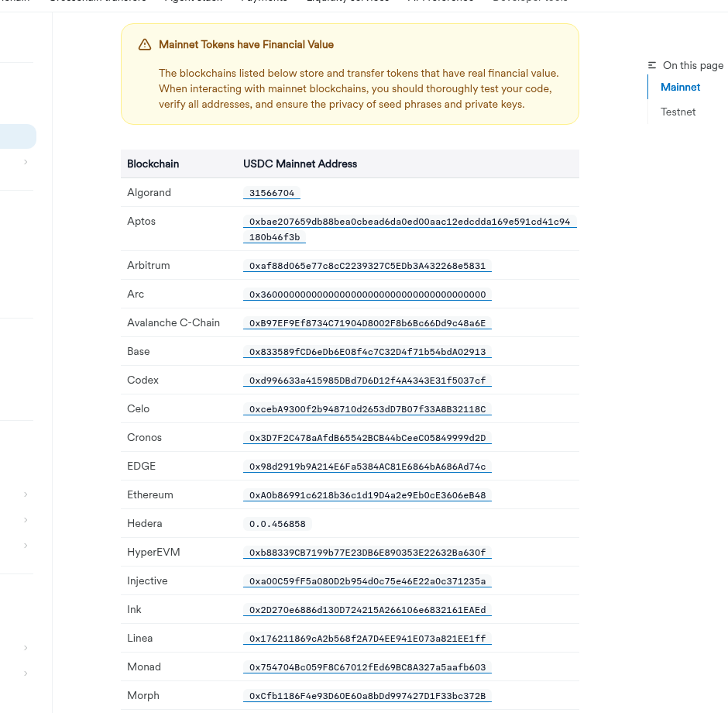Open the Arc USDC address link

[367, 294]
